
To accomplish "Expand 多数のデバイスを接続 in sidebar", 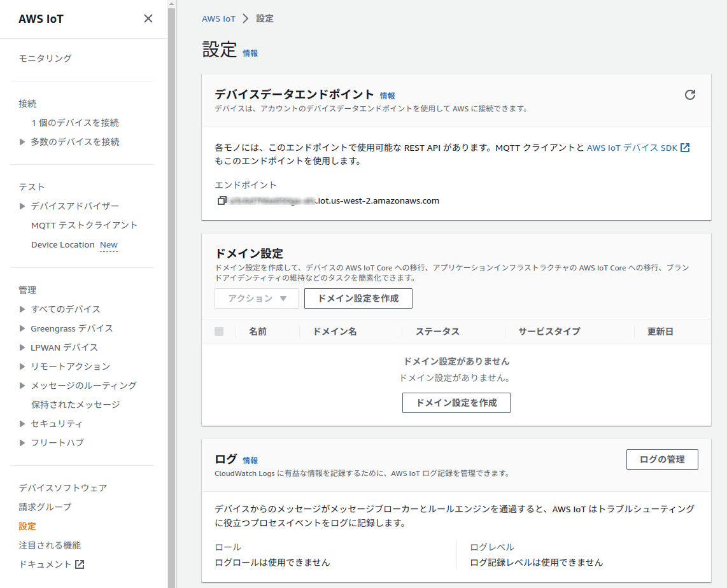I will [x=22, y=142].
